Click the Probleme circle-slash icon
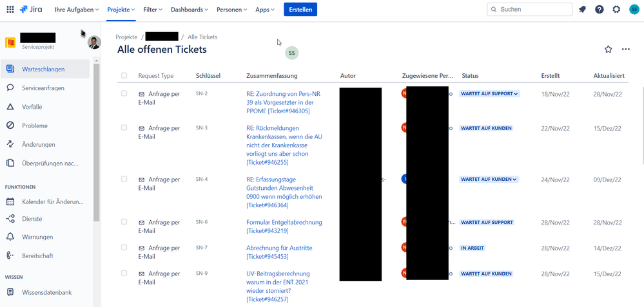This screenshot has height=307, width=644. 10,126
